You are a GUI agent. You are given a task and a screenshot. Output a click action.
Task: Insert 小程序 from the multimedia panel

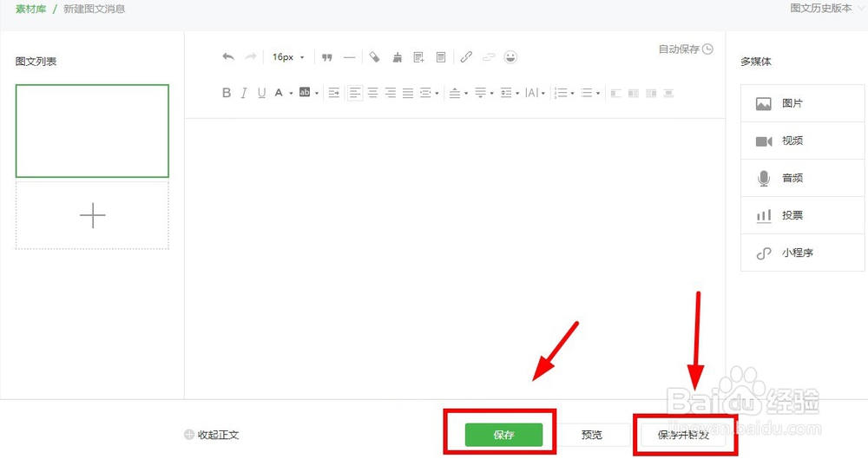[x=802, y=252]
